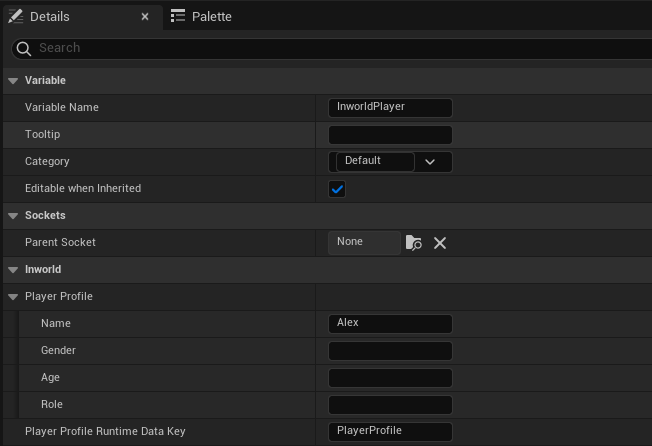
Task: Focus the Search field
Action: point(332,48)
